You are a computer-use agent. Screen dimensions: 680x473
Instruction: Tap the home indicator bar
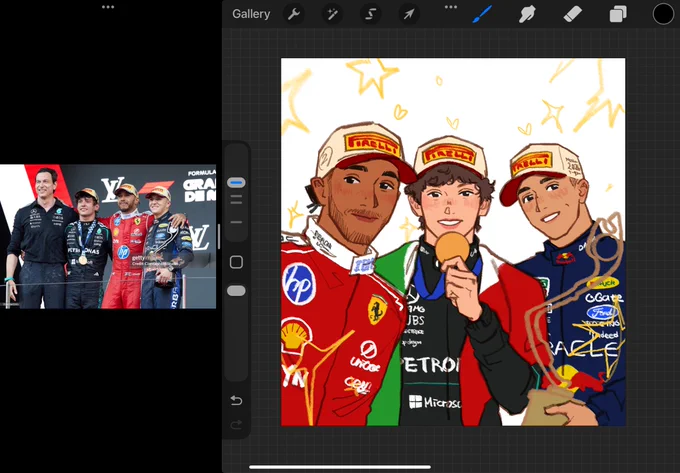pos(340,467)
